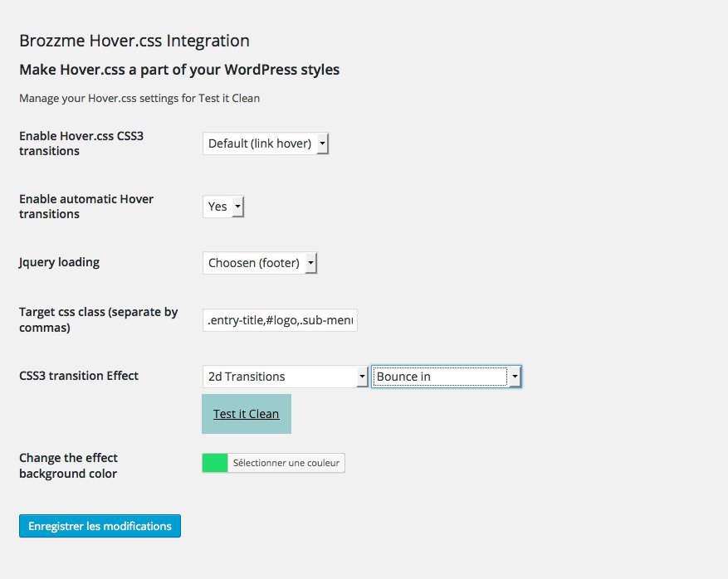Click the 'Change the effect background color' label
The width and height of the screenshot is (728, 579).
click(x=68, y=466)
